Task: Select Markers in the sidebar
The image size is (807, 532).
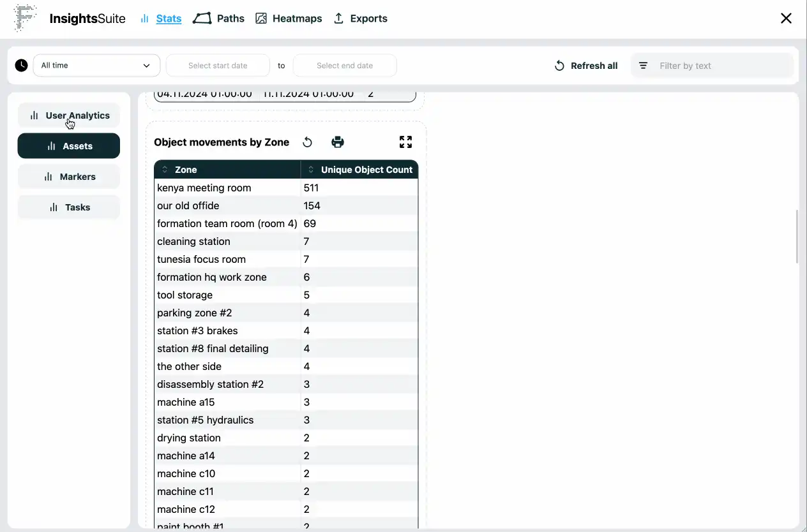Action: point(69,177)
